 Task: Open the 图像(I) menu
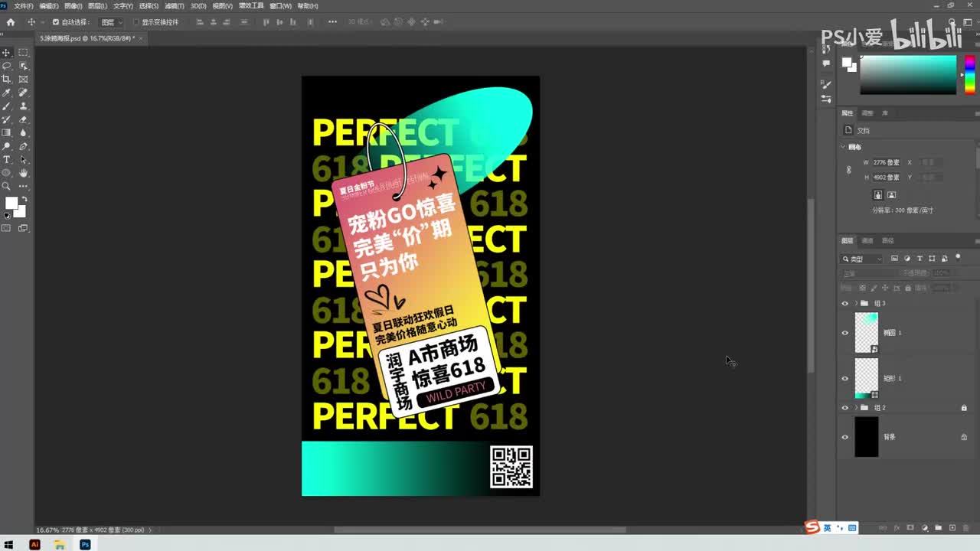tap(73, 6)
